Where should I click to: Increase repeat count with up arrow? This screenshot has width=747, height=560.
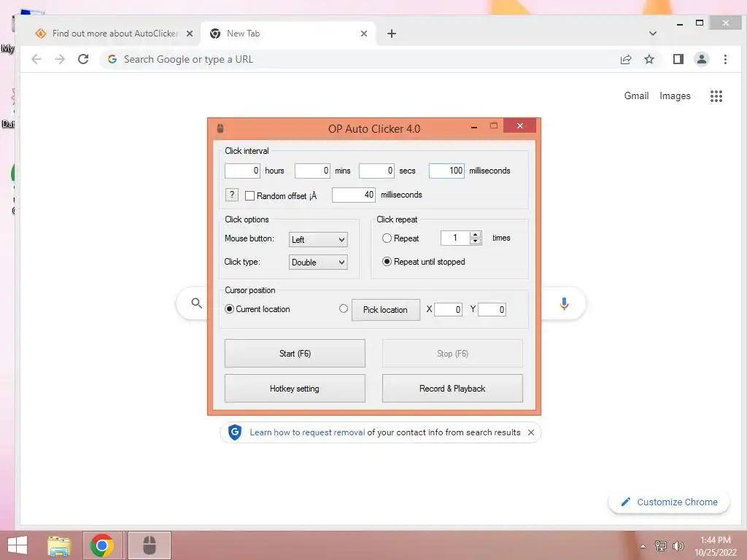tap(475, 234)
